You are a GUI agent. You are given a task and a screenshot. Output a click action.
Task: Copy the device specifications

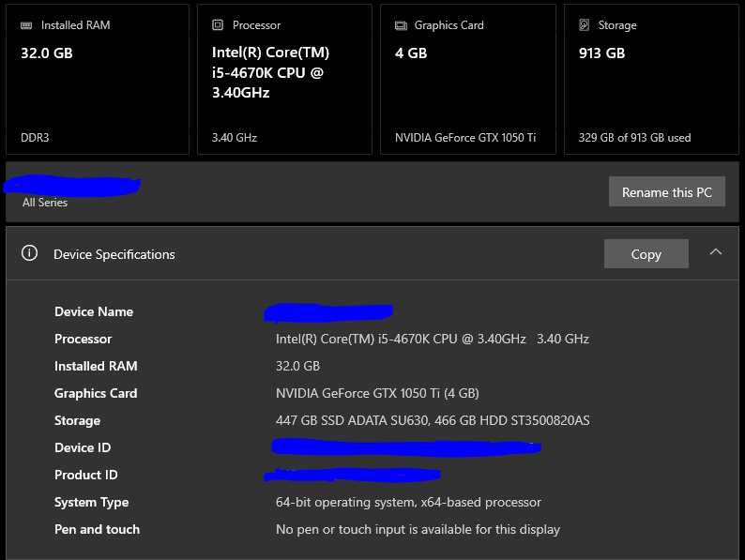point(646,254)
